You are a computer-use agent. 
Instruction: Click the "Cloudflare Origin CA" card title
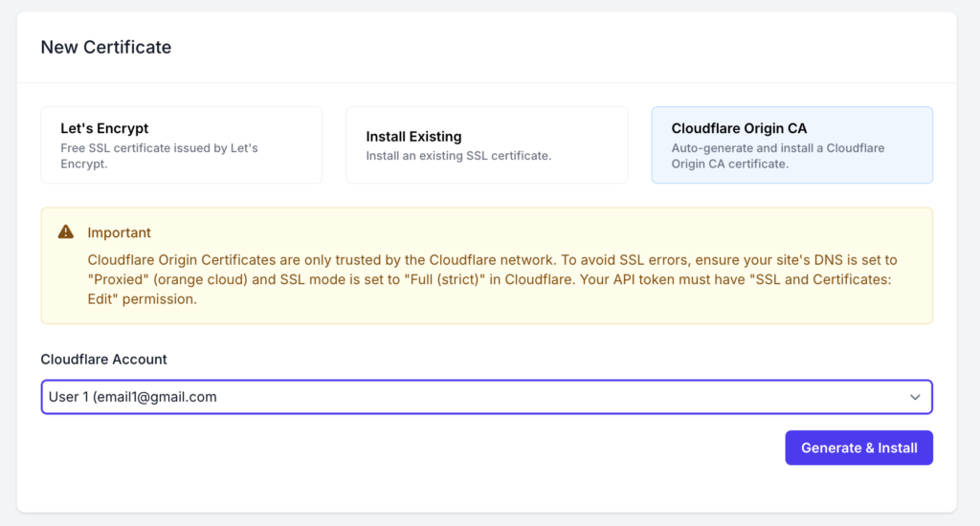tap(739, 128)
